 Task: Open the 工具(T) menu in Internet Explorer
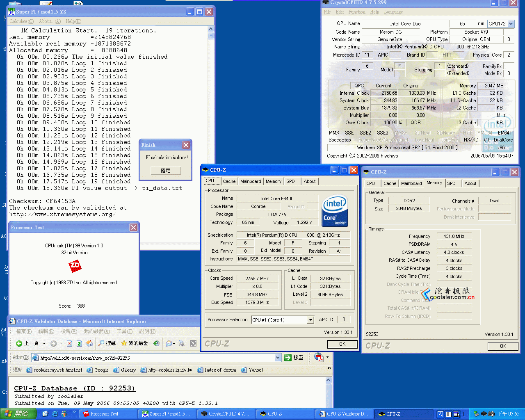click(125, 331)
